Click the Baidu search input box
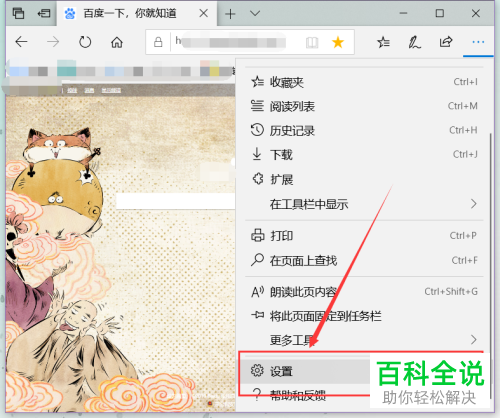 tap(176, 201)
